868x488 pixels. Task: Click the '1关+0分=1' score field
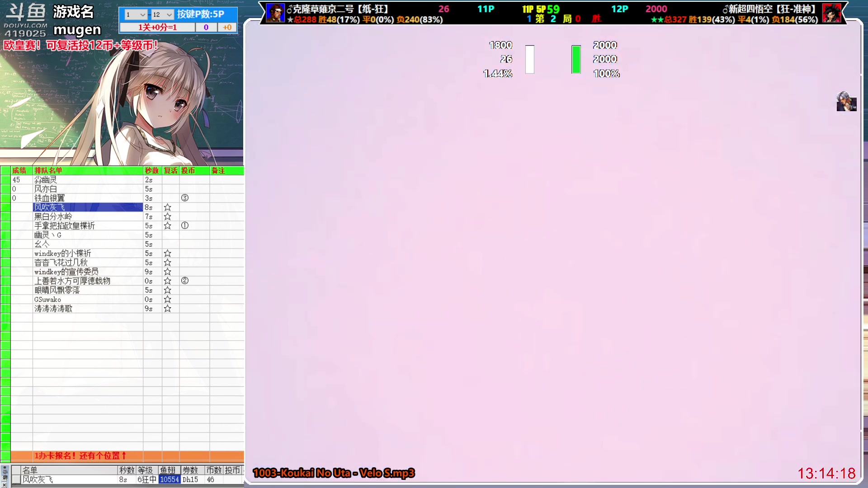[157, 28]
